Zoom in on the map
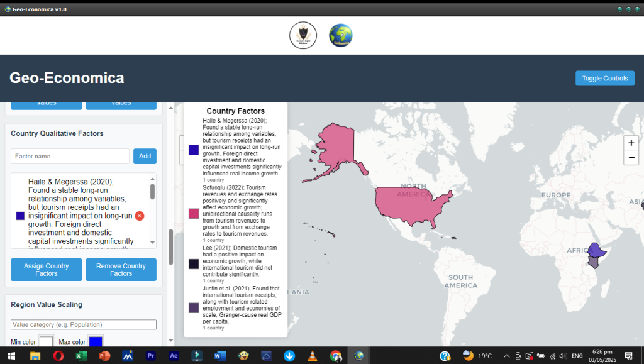The image size is (644, 364). tap(632, 143)
